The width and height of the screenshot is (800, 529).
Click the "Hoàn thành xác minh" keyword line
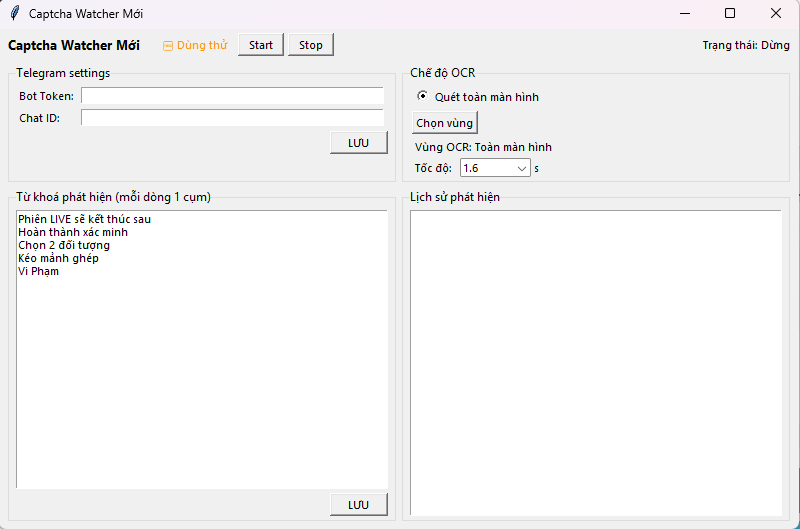tap(73, 232)
